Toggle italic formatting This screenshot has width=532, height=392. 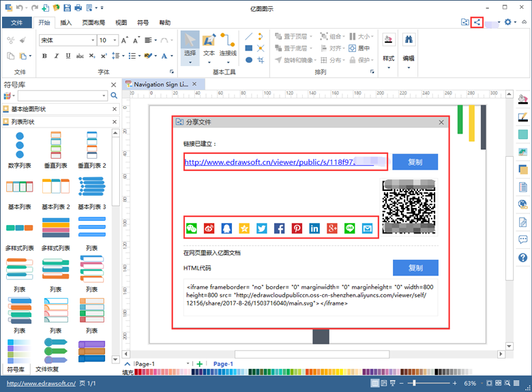tap(57, 56)
